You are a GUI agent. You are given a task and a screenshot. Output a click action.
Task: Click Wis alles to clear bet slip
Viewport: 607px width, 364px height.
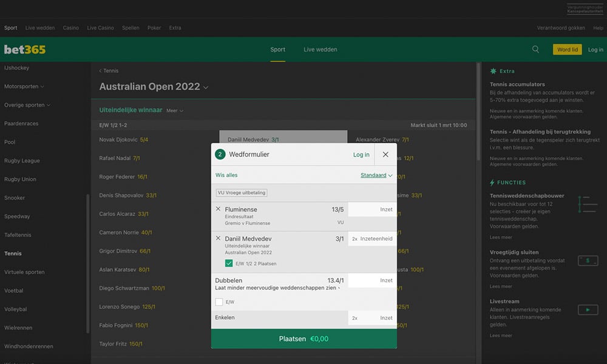(x=226, y=175)
